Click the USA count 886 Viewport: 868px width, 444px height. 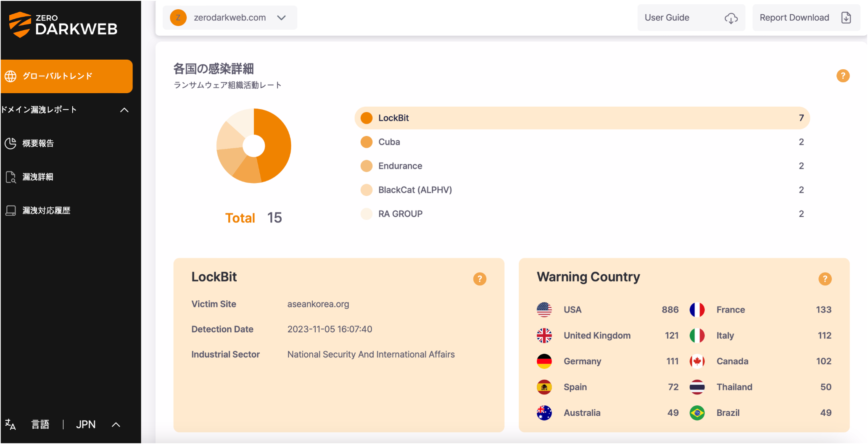[670, 310]
